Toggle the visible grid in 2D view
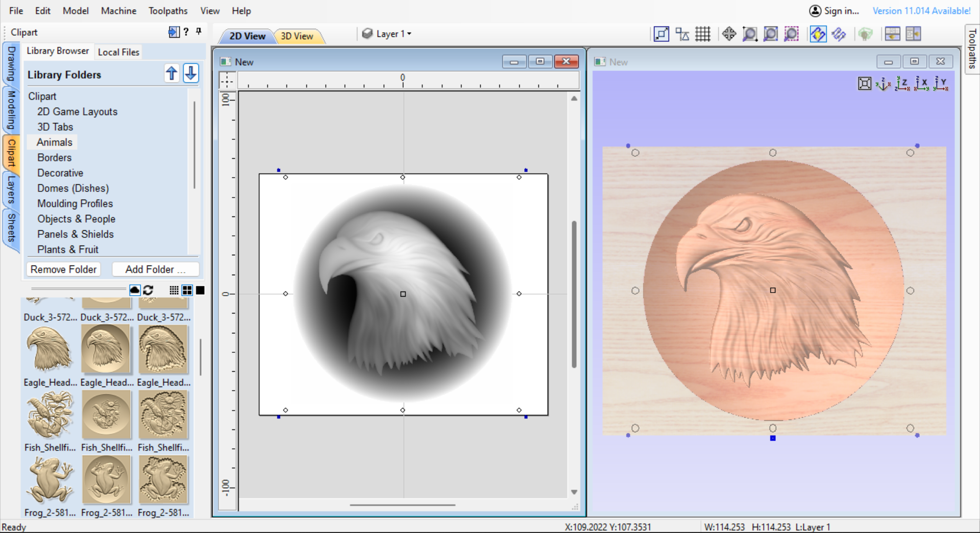Viewport: 980px width, 533px height. 703,34
